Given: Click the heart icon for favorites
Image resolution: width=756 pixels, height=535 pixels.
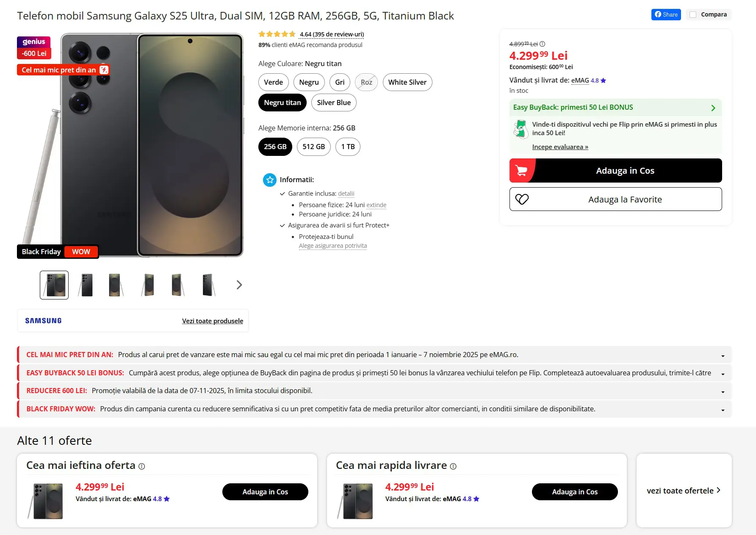Looking at the screenshot, I should [x=522, y=199].
